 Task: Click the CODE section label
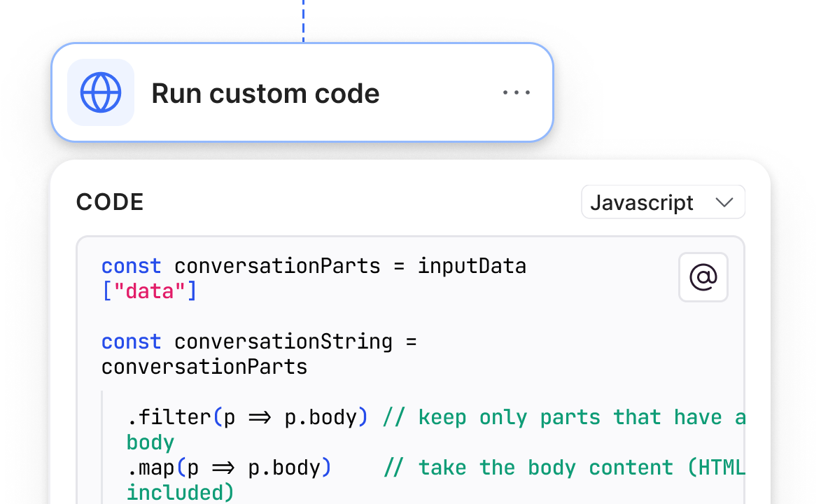[x=109, y=202]
